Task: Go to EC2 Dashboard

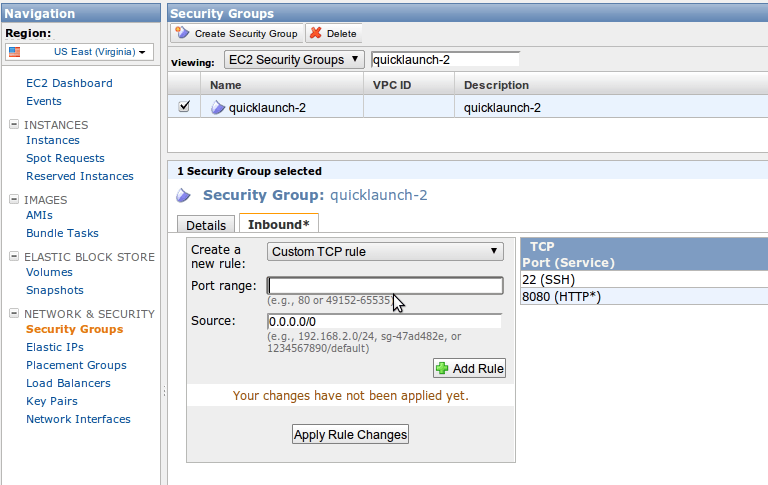Action: point(69,83)
